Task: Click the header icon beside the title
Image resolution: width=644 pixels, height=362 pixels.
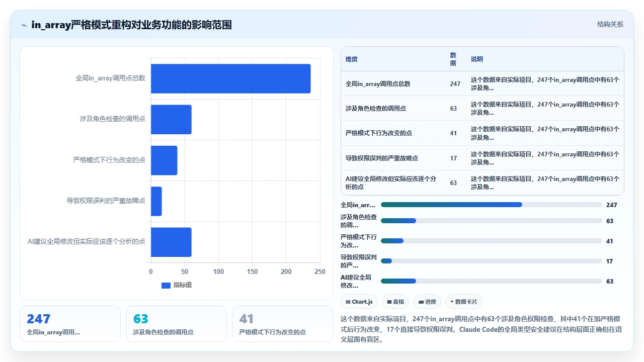Action: pyautogui.click(x=24, y=25)
